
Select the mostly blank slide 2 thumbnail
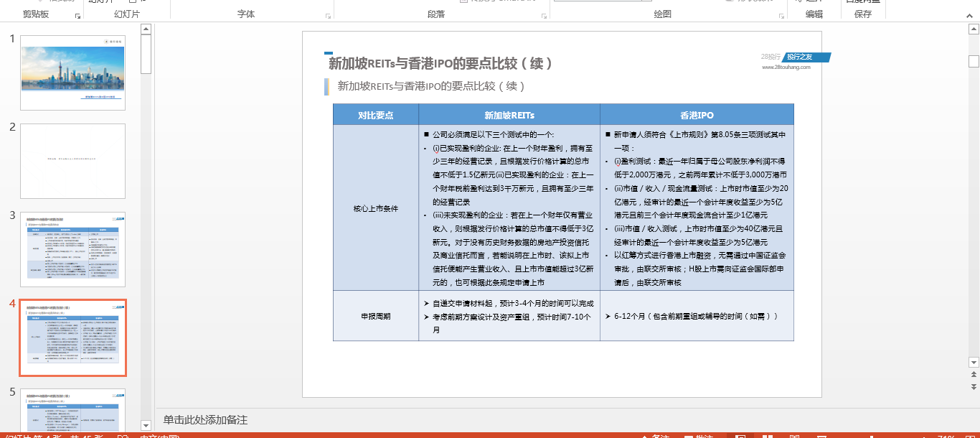(x=72, y=161)
